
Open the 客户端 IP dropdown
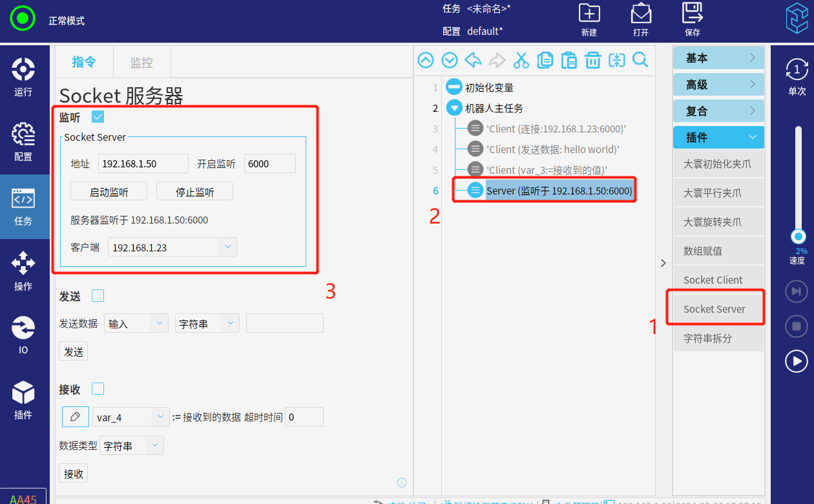click(227, 247)
